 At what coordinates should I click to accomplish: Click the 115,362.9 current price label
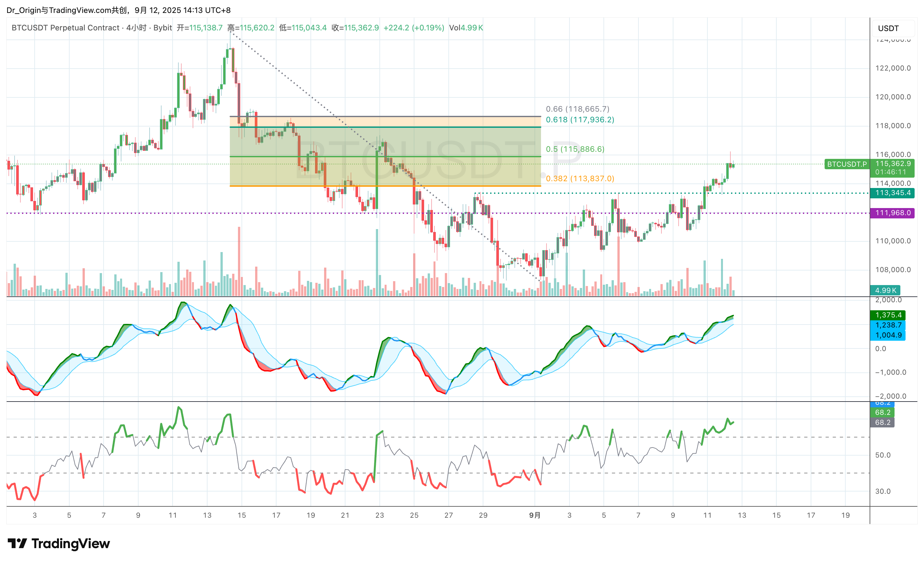coord(893,164)
